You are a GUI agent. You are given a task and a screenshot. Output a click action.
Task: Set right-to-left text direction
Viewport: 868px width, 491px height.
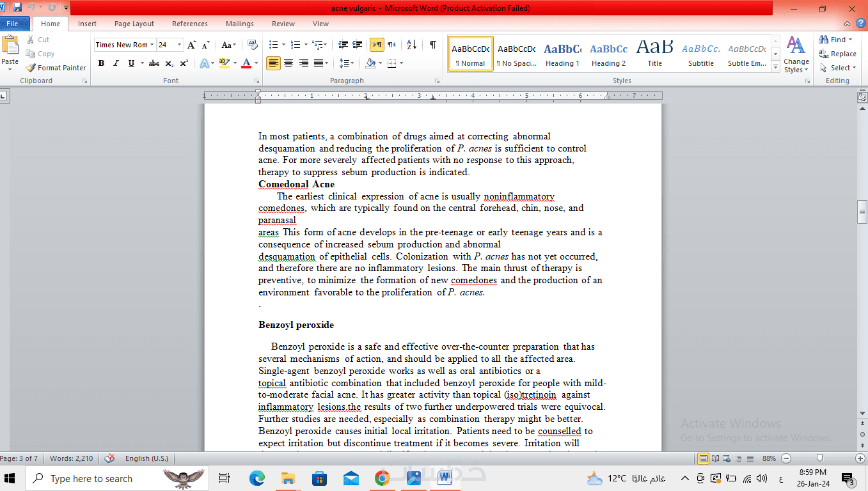[x=391, y=45]
